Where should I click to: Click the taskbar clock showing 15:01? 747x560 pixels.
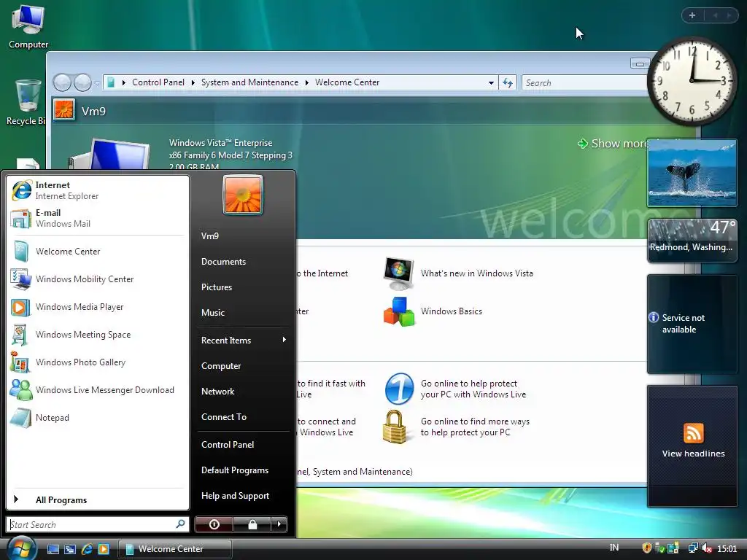[727, 548]
